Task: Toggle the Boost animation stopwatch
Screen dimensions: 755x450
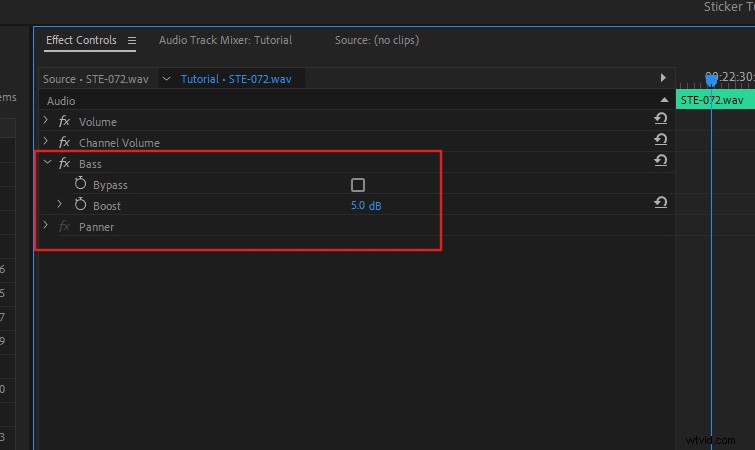Action: pyautogui.click(x=80, y=205)
